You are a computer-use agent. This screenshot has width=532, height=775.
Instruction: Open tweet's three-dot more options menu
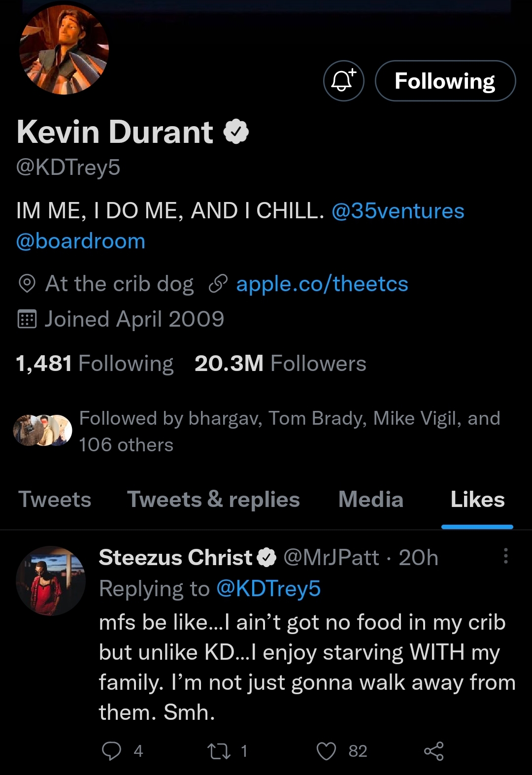coord(505,556)
